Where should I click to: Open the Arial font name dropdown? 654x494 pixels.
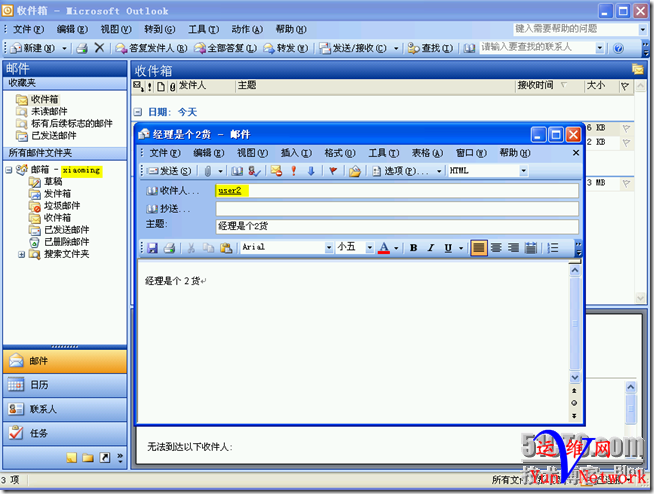tap(329, 248)
